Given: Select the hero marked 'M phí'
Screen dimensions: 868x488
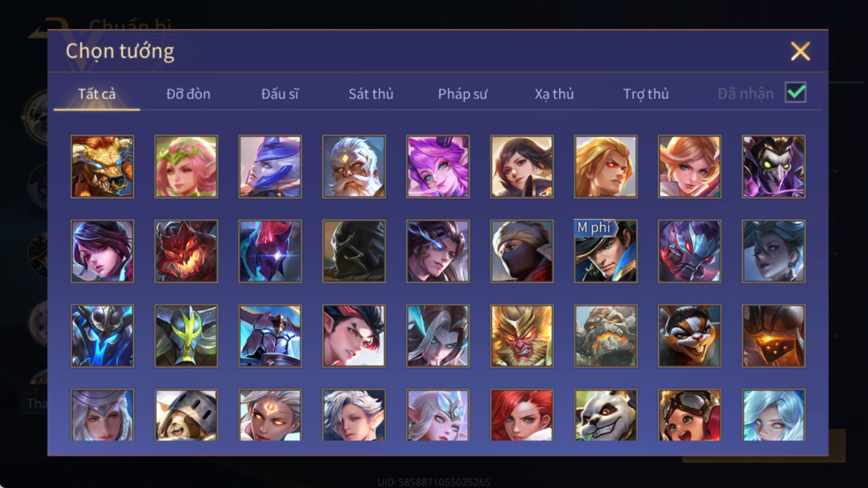Looking at the screenshot, I should click(605, 251).
